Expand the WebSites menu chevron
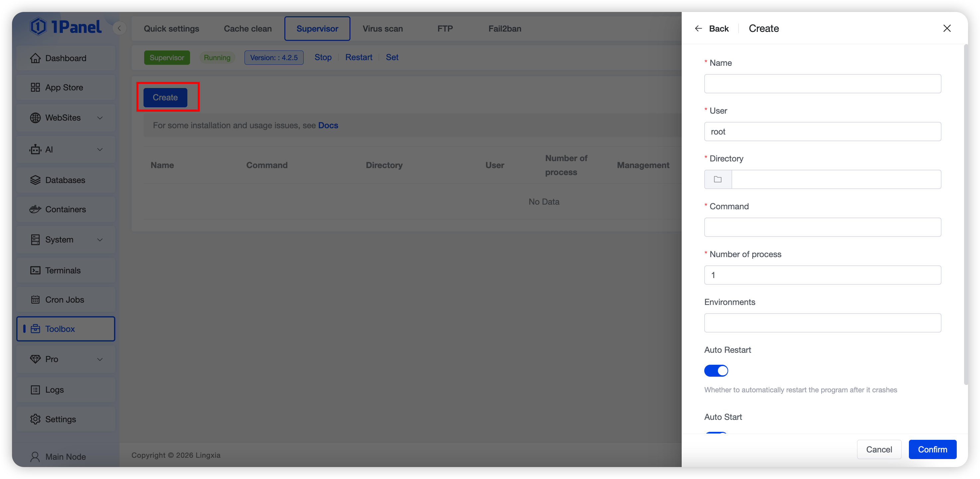Viewport: 980px width, 479px height. point(100,118)
